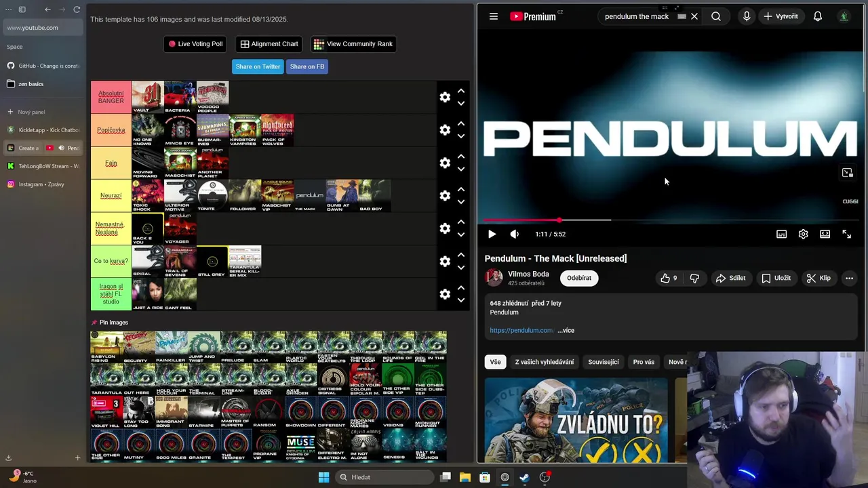Reload the page in browser sidebar

pos(77,9)
